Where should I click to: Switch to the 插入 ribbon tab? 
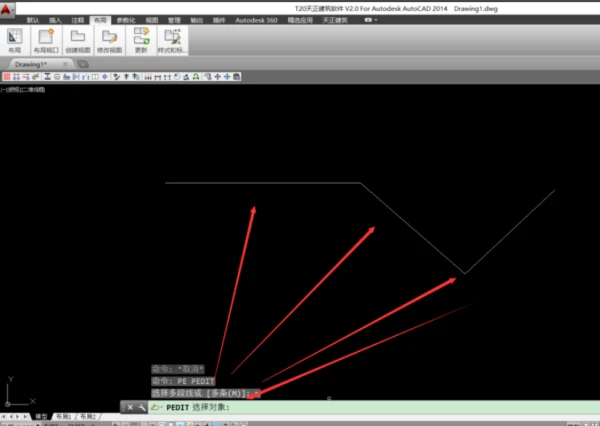[55, 20]
